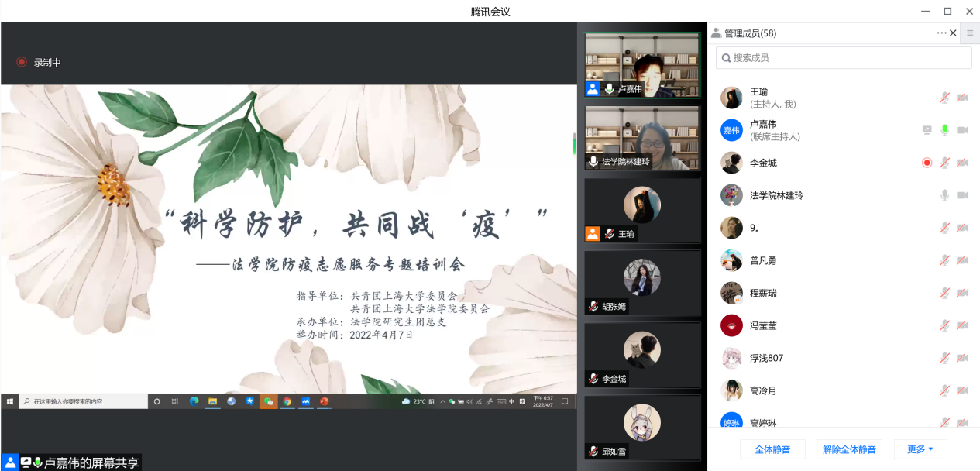Mute 法学院林建玲's microphone in the member list

point(944,195)
